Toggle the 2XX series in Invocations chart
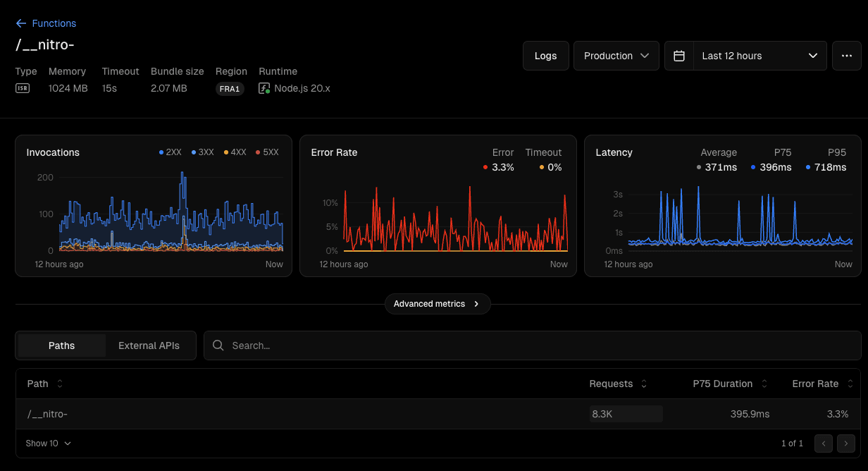The height and width of the screenshot is (471, 868). tap(168, 152)
